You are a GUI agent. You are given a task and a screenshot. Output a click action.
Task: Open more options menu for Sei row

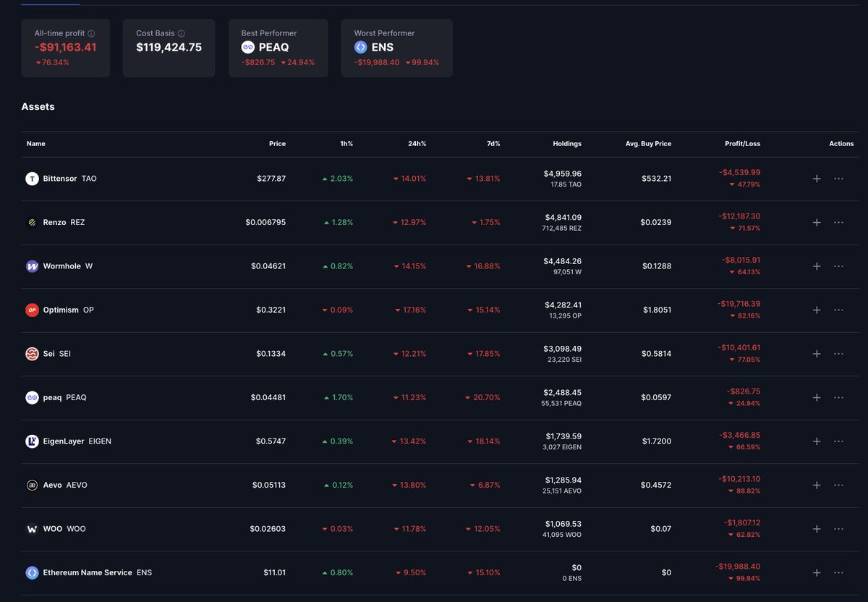click(x=838, y=354)
